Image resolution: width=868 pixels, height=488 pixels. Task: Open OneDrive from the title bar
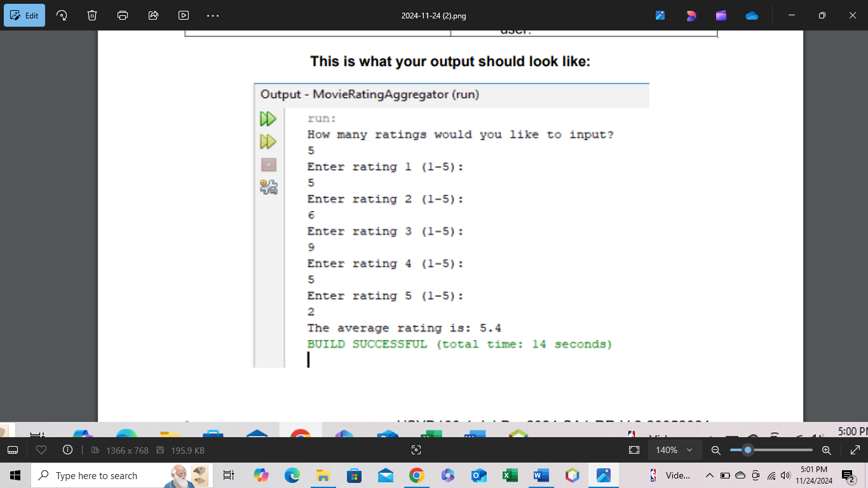click(x=752, y=15)
